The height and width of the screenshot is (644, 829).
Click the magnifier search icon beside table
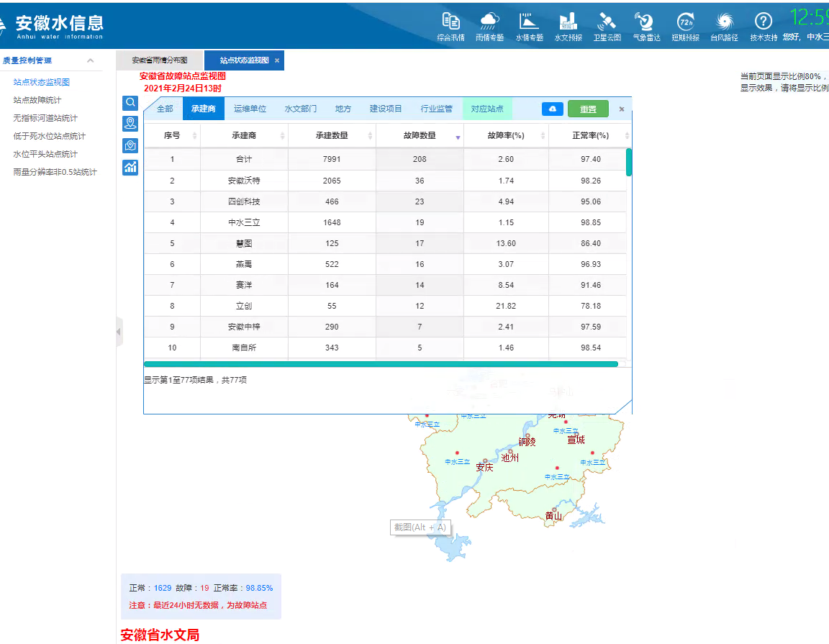[x=130, y=103]
